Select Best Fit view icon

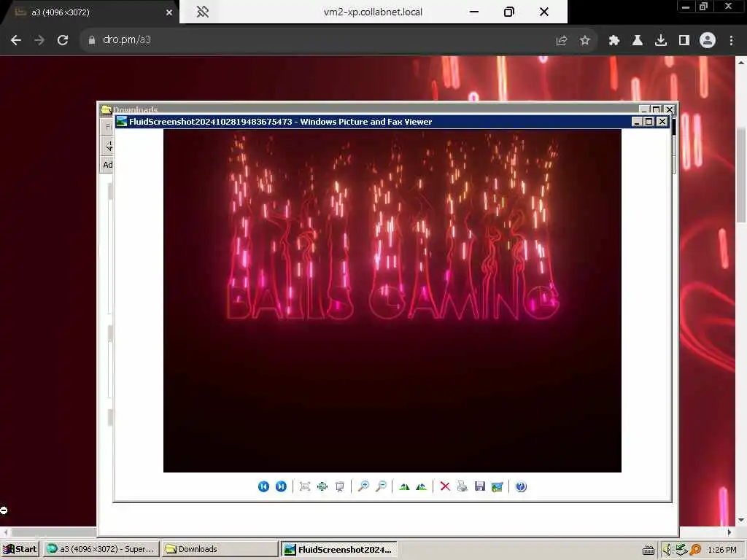pos(305,486)
